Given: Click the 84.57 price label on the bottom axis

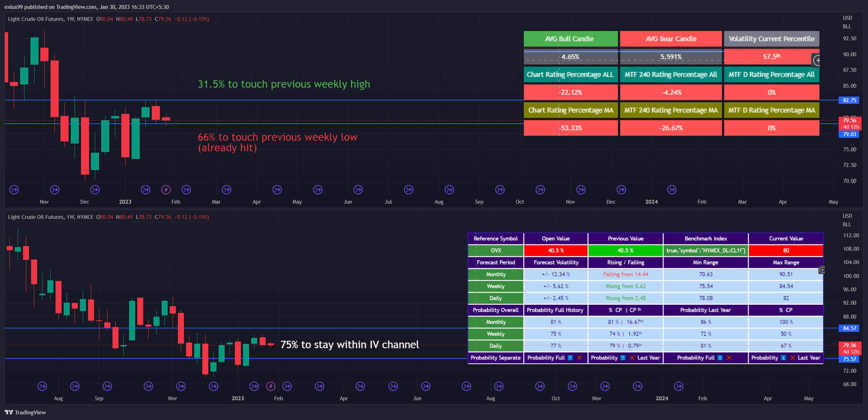Looking at the screenshot, I should pyautogui.click(x=849, y=328).
